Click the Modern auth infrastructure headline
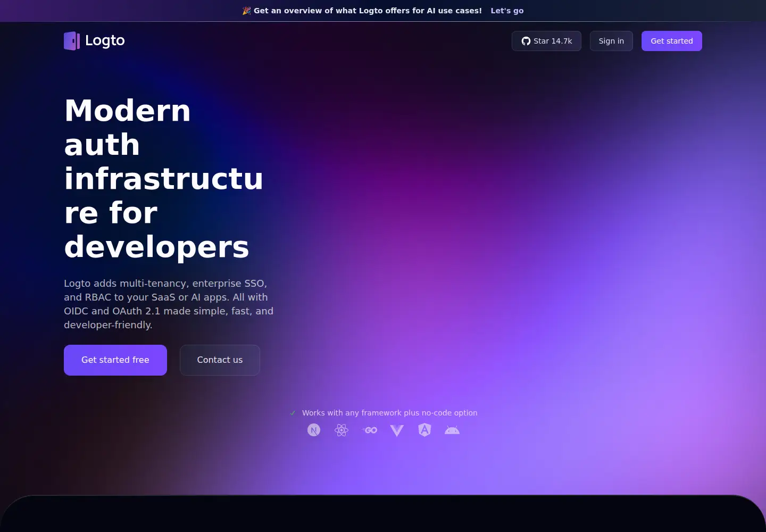This screenshot has height=532, width=766. point(164,178)
